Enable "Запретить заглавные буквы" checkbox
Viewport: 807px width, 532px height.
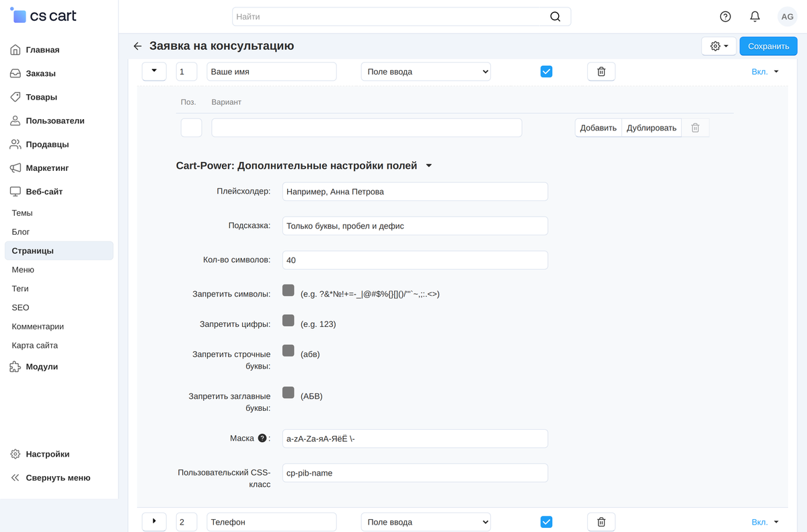(x=289, y=393)
